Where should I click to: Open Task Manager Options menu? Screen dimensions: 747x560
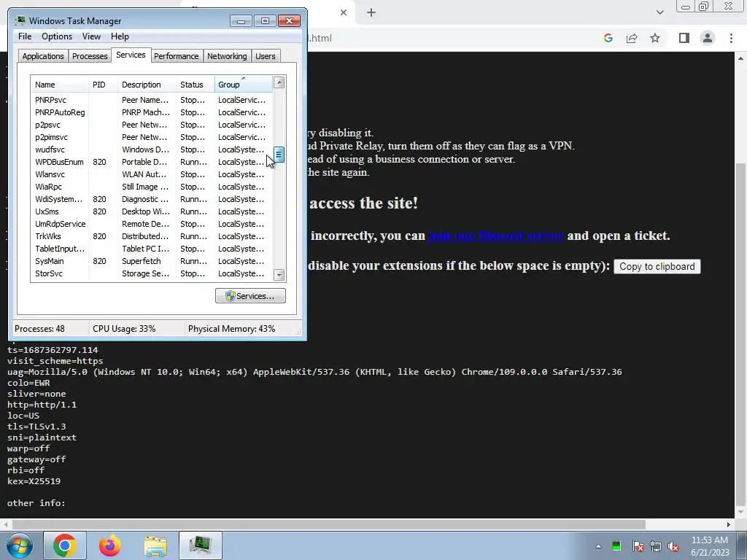[57, 36]
